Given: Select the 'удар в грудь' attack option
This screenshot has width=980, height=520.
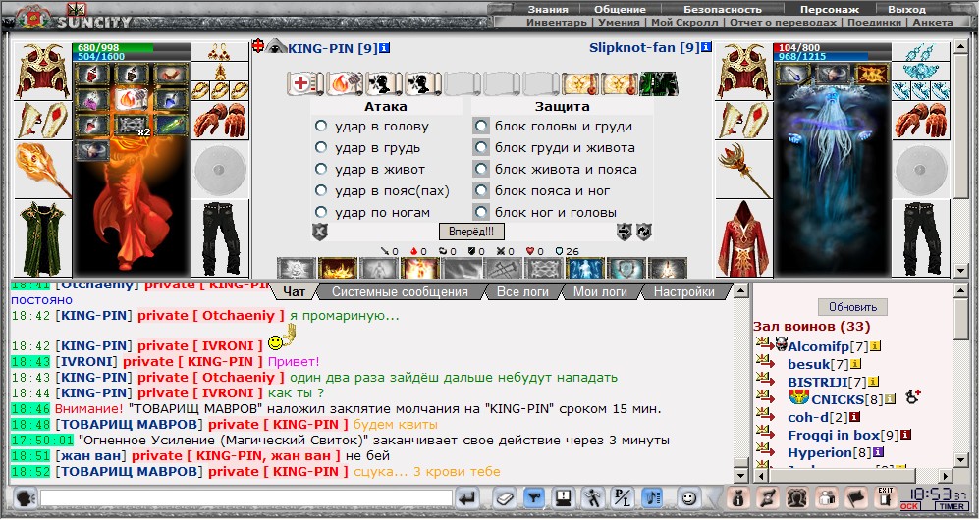Looking at the screenshot, I should (321, 148).
